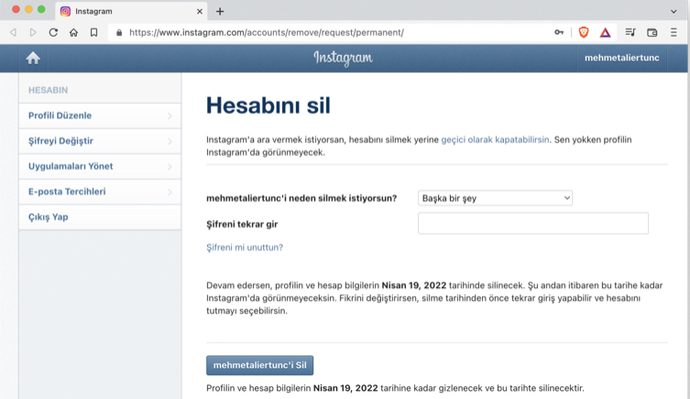This screenshot has height=399, width=690.
Task: Open the Brave wallet icon
Action: [x=652, y=33]
